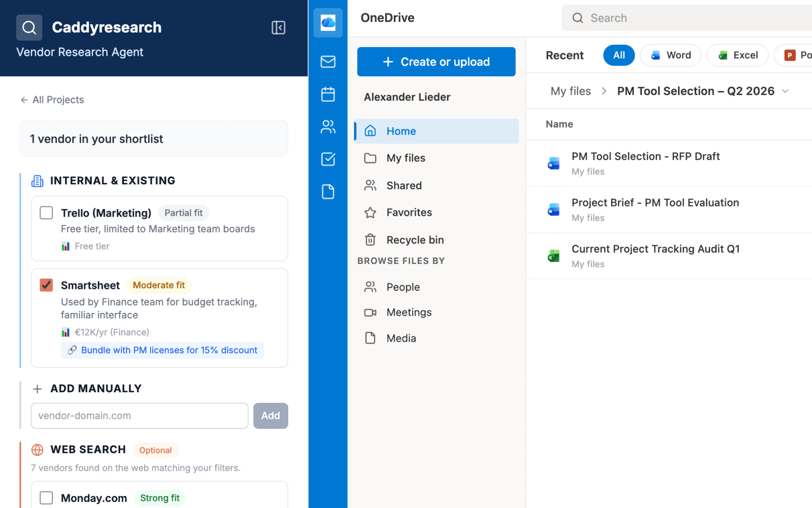812x508 pixels.
Task: Open To Do tasks from app rail
Action: 328,159
